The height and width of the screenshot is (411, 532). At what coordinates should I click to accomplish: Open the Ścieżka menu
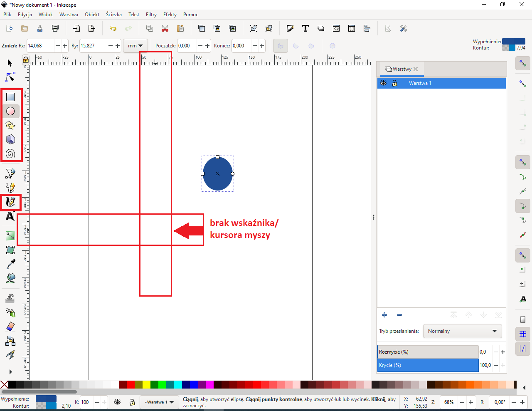coord(113,15)
